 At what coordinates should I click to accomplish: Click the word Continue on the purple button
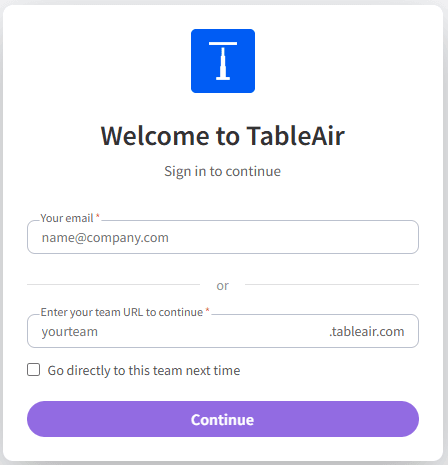(222, 420)
